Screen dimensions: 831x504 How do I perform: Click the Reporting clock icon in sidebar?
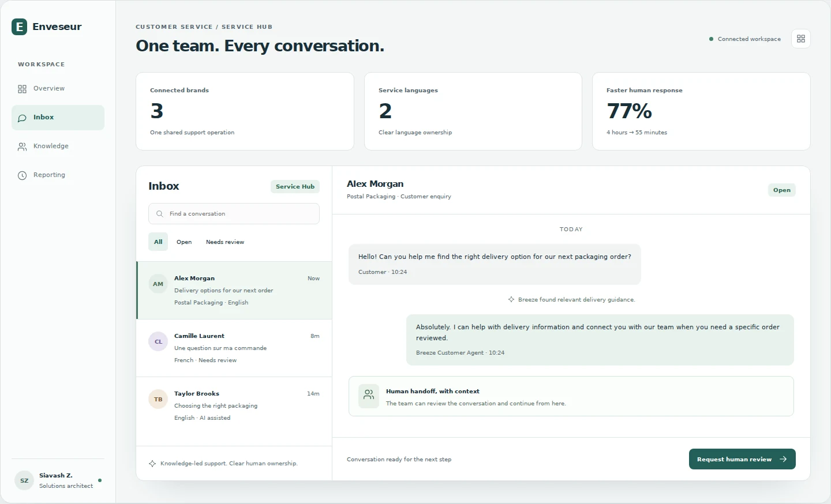22,175
